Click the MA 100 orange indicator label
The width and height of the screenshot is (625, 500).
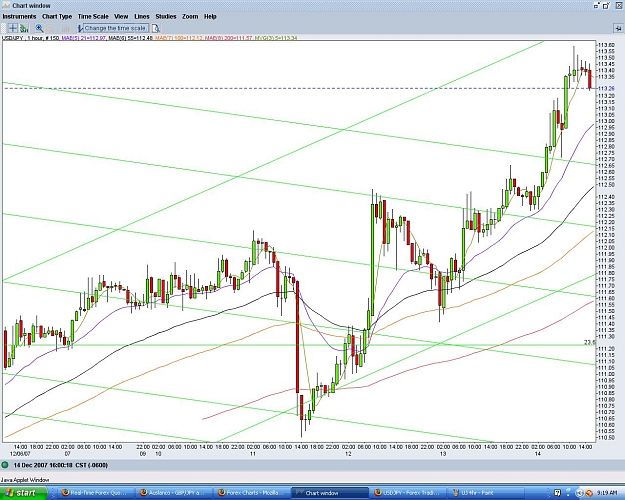tap(177, 38)
